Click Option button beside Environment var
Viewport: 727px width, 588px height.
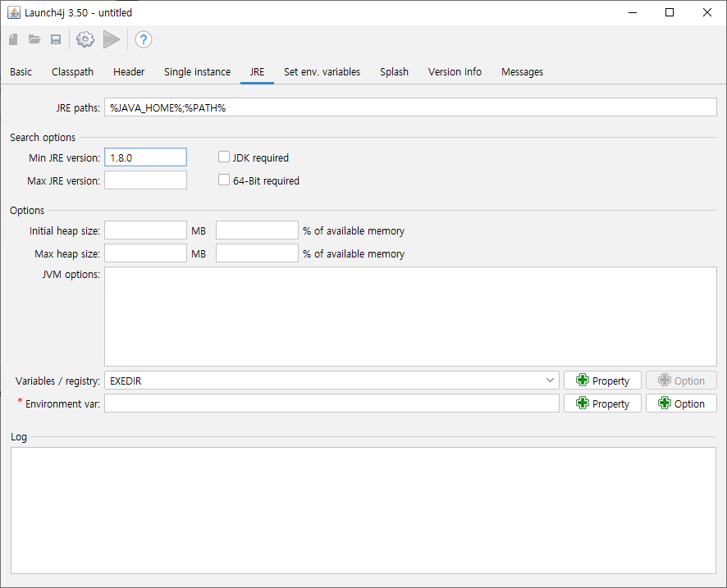point(681,403)
